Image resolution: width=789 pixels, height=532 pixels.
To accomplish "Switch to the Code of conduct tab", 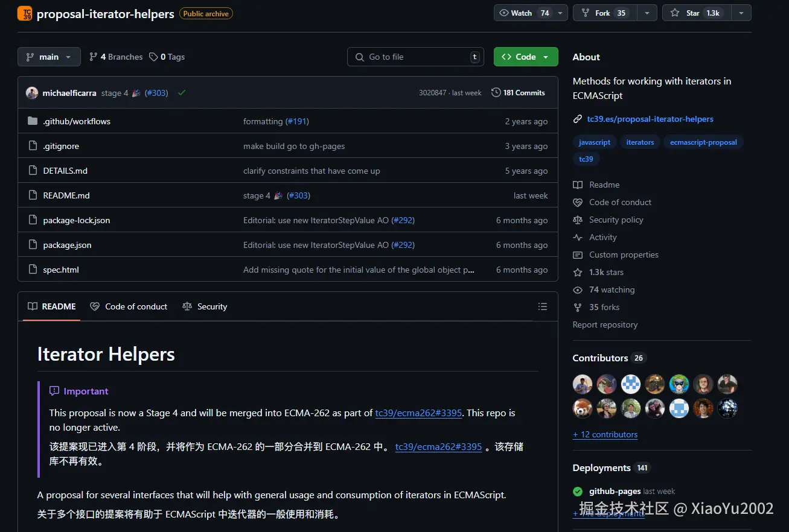I will point(129,306).
